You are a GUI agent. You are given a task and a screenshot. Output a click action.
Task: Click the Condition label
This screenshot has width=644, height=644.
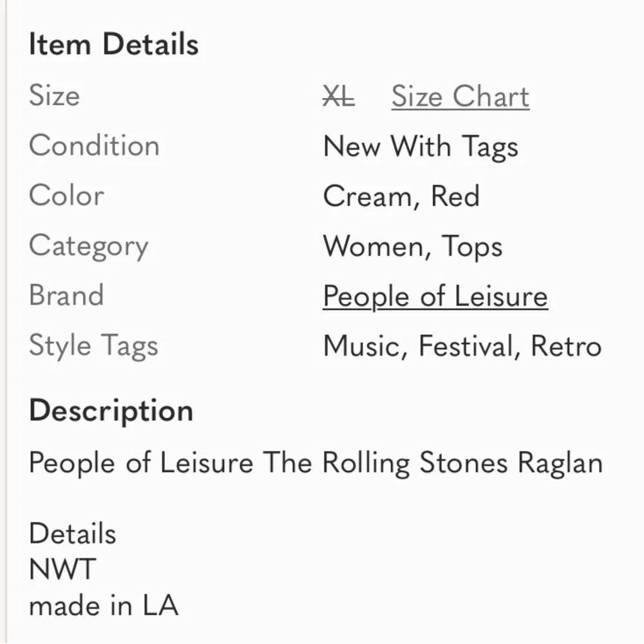[94, 146]
